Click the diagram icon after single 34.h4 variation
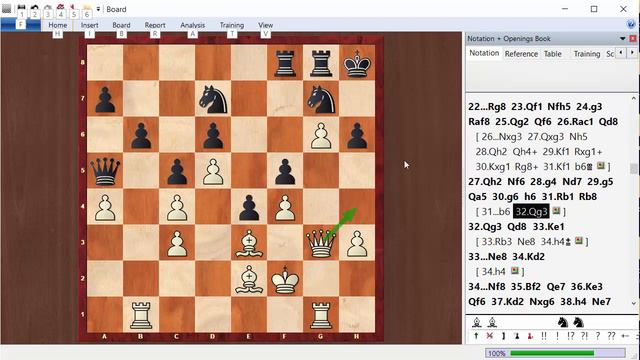The image size is (640, 360). click(x=515, y=271)
